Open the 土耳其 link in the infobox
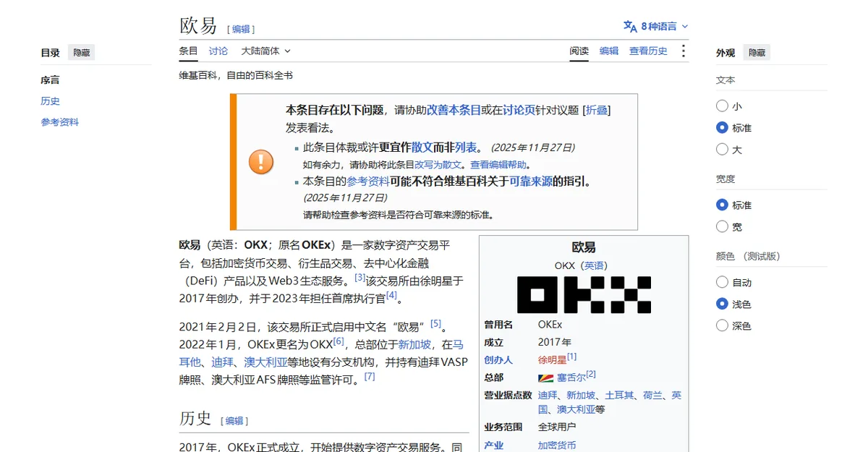Screen dimensions: 868x452 [619, 395]
